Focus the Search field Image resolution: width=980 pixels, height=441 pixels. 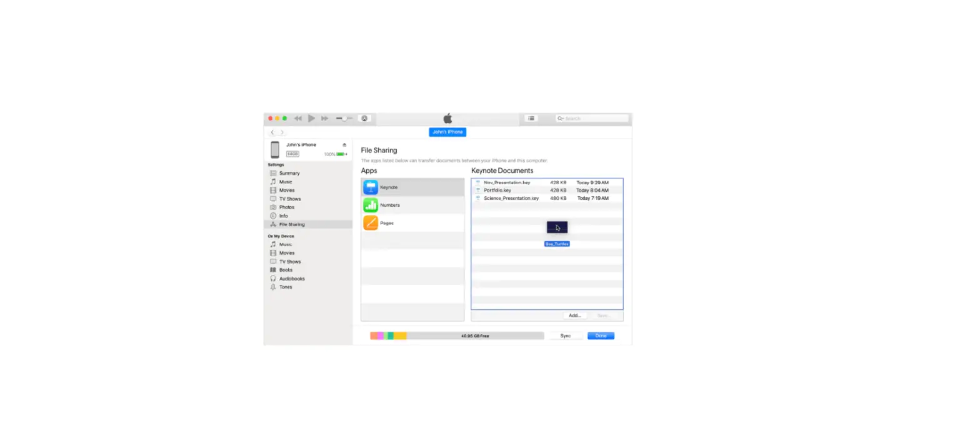point(592,118)
